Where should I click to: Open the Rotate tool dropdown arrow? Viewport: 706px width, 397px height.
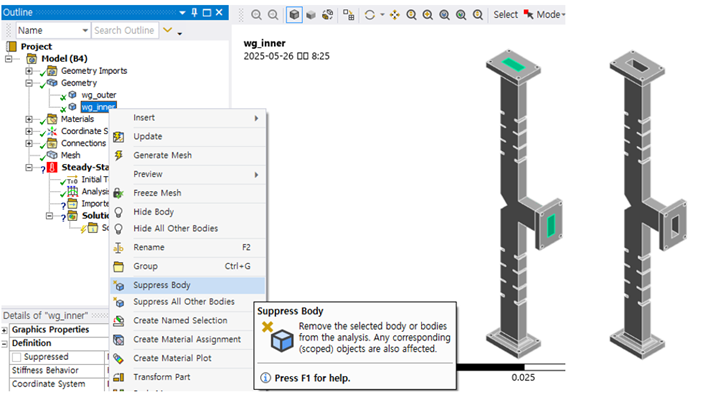(382, 15)
